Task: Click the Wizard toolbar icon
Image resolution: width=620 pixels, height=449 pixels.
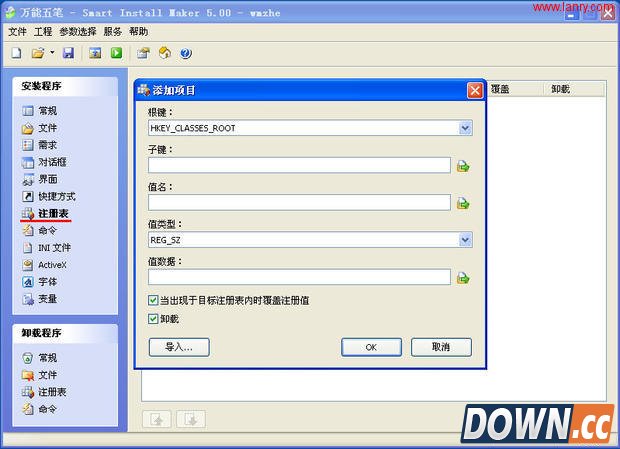Action: coord(144,53)
